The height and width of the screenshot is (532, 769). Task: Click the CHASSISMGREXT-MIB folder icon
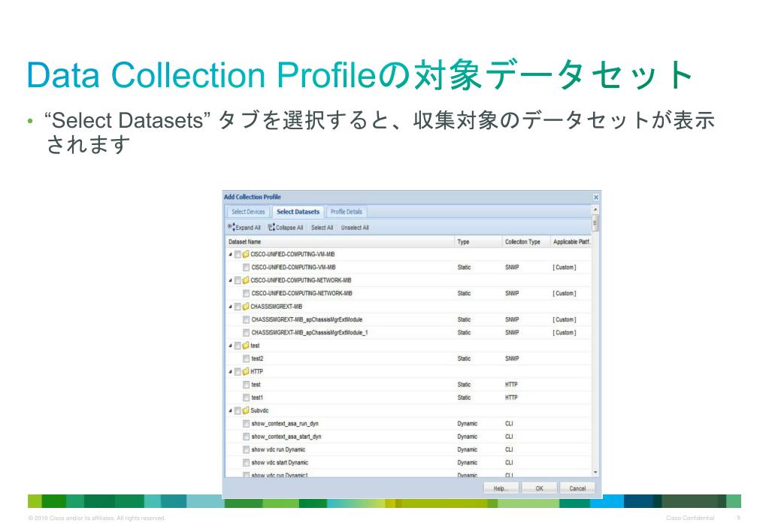[246, 307]
